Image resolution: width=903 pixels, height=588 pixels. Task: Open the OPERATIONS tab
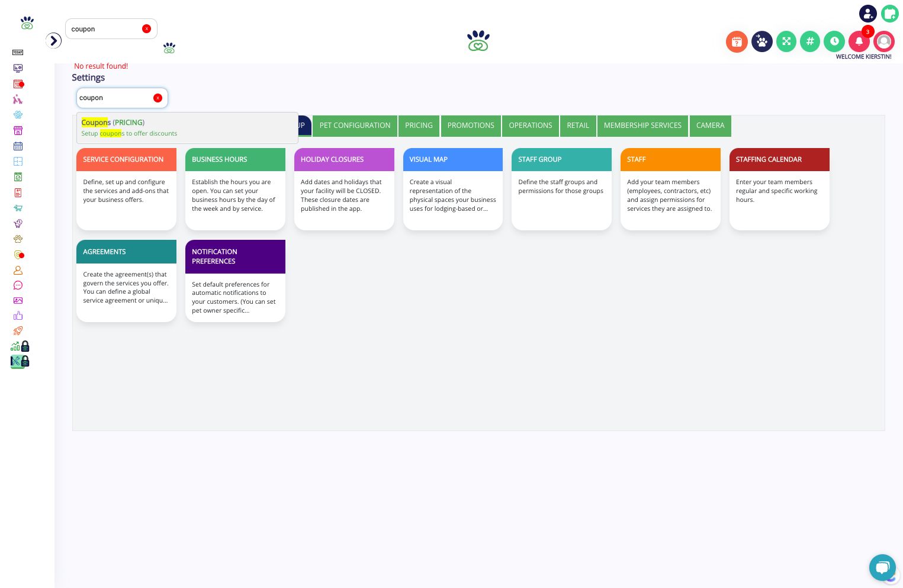click(531, 126)
